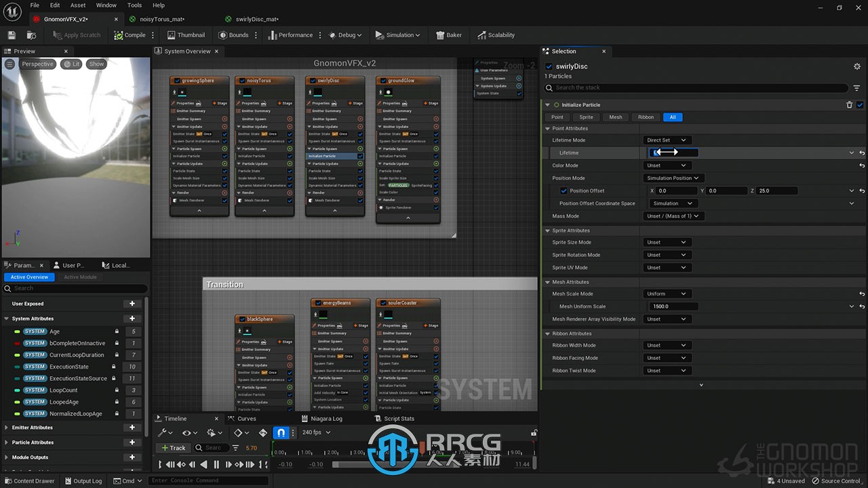Open the Lifetime Mode Direct Set dropdown

[x=667, y=140]
